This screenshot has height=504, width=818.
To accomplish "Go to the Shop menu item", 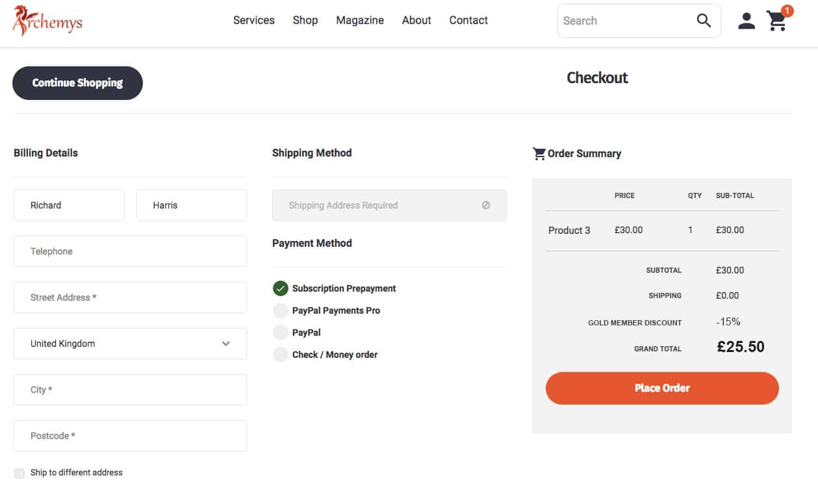I will 305,20.
